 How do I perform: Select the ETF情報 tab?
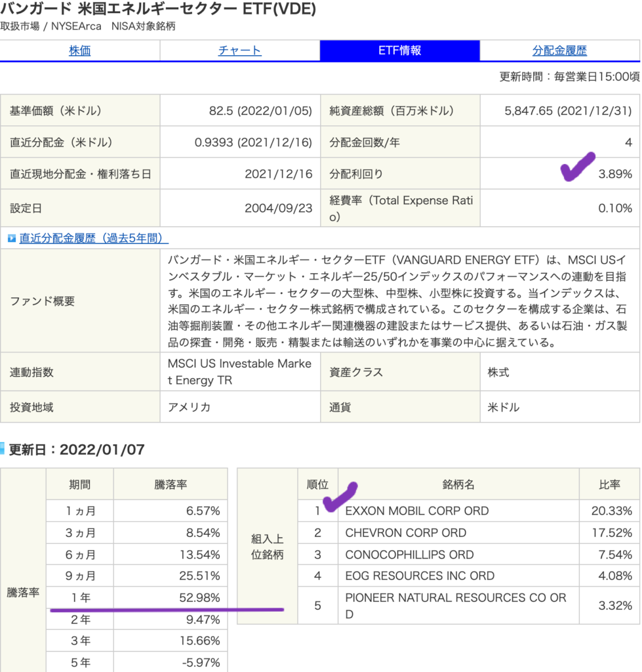(x=399, y=51)
